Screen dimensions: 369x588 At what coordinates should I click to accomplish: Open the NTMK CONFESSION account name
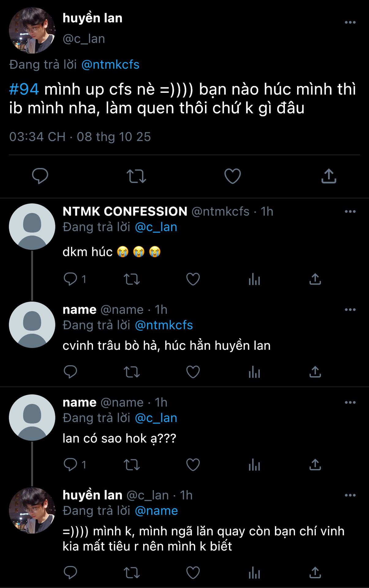coord(125,212)
